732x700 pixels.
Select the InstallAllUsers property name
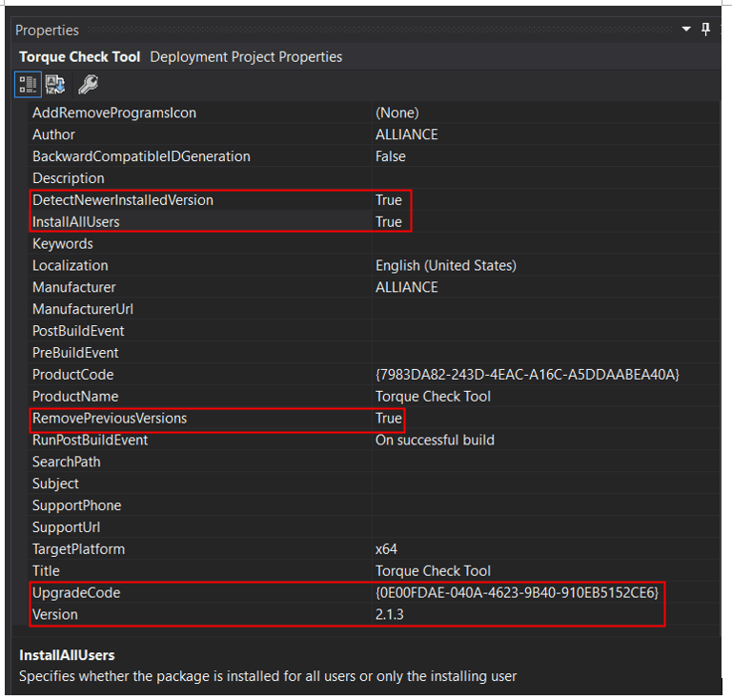[76, 222]
